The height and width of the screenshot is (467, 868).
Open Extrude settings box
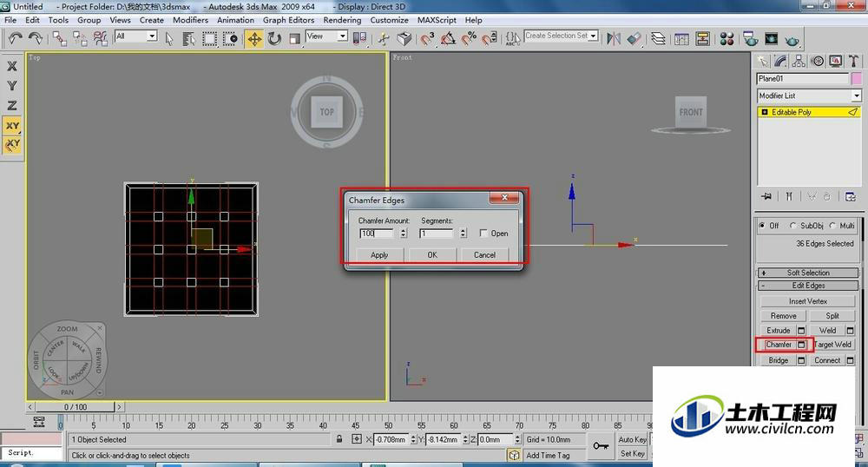(x=801, y=331)
